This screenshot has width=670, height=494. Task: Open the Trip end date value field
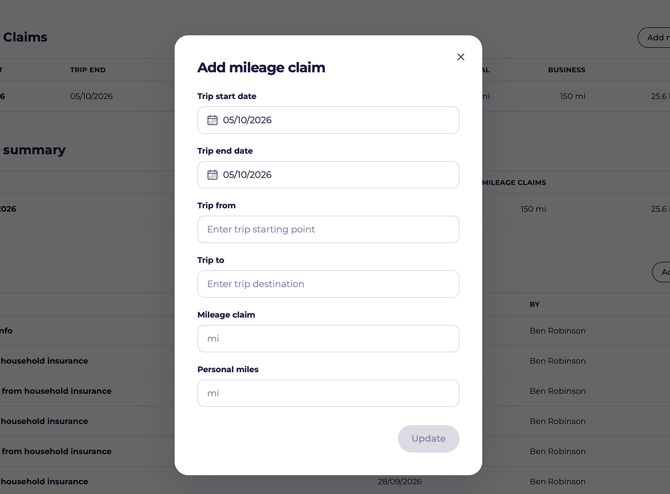pyautogui.click(x=328, y=175)
